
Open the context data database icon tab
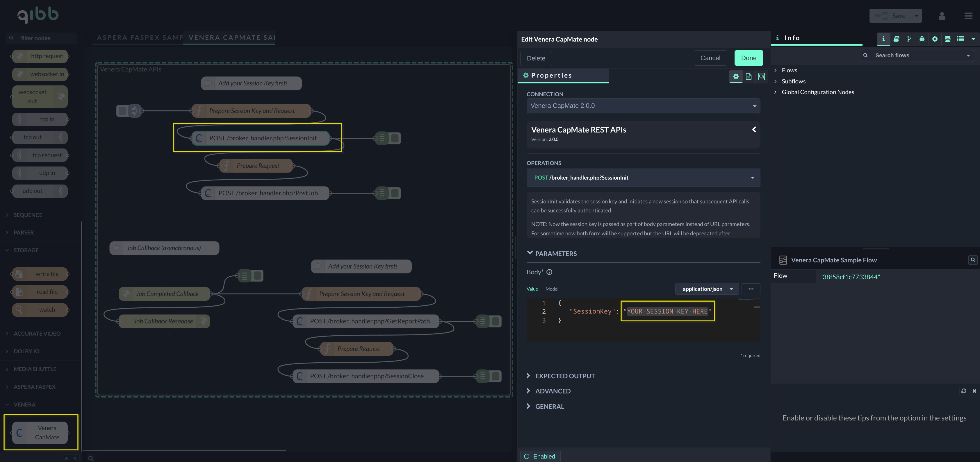947,39
